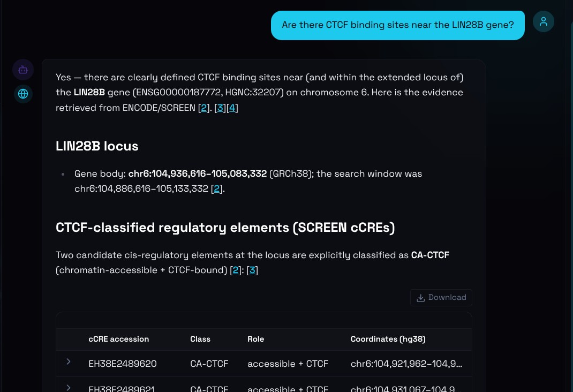
Task: Open citation 3 in the intro paragraph
Action: [x=220, y=108]
